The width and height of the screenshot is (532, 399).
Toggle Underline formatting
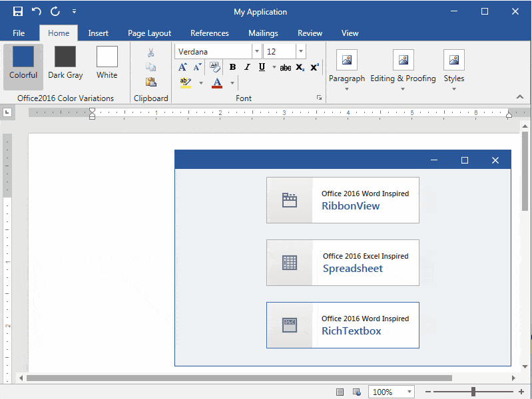(262, 67)
